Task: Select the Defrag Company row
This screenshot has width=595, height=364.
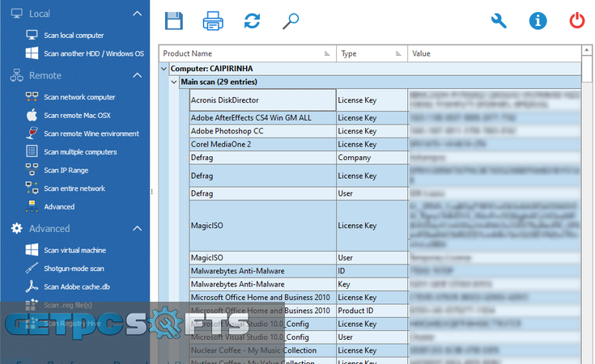Action: pyautogui.click(x=385, y=158)
